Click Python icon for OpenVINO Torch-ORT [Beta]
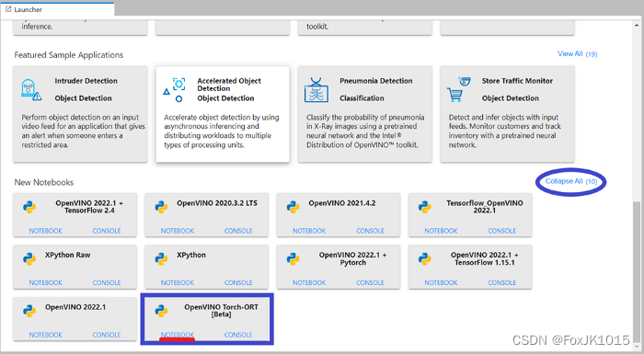 click(x=161, y=311)
